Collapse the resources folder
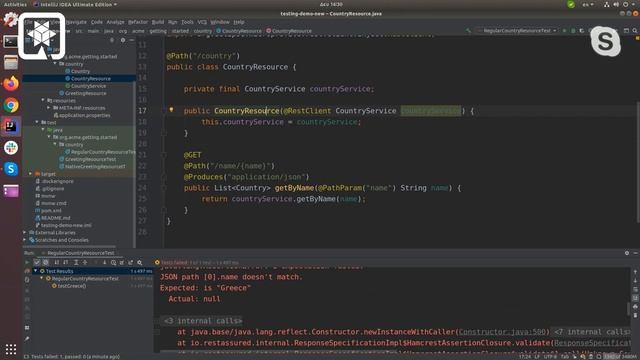Viewport: 640px width, 360px height. (43, 100)
